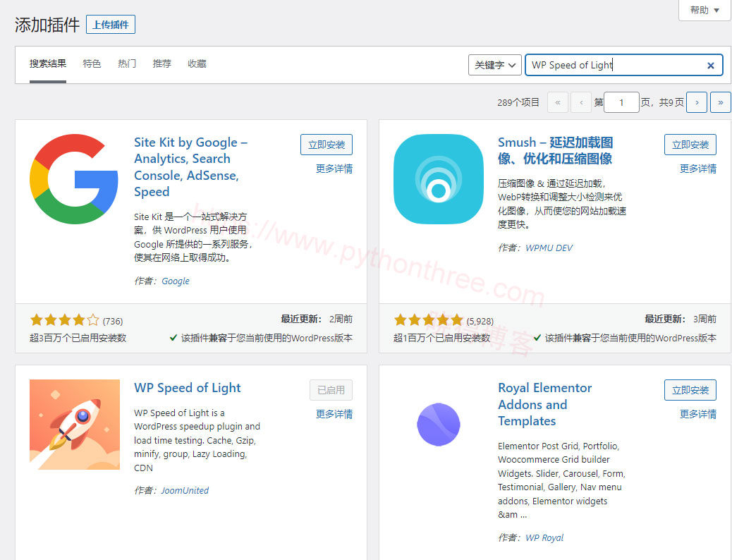
Task: Click the Smush five-star rating
Action: [x=428, y=320]
